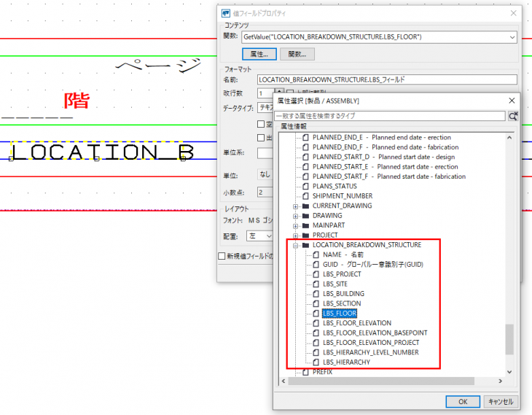This screenshot has width=532, height=415.
Task: Select the NAME - 名前 attribute
Action: [343, 255]
